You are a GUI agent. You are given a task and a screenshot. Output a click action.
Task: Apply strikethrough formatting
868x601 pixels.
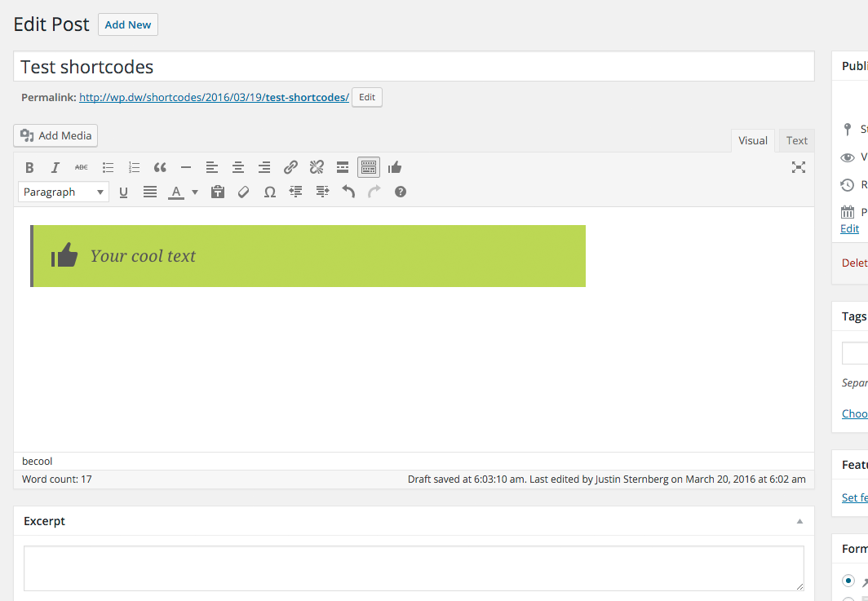click(82, 167)
